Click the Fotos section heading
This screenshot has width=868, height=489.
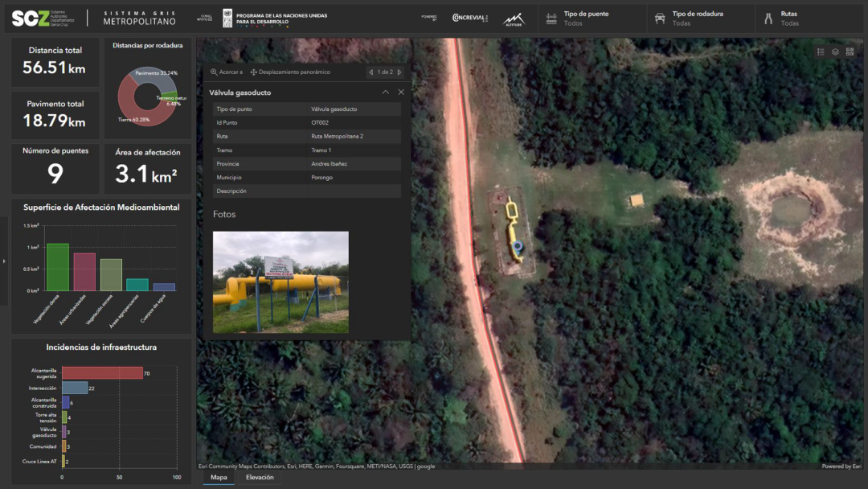pos(224,214)
